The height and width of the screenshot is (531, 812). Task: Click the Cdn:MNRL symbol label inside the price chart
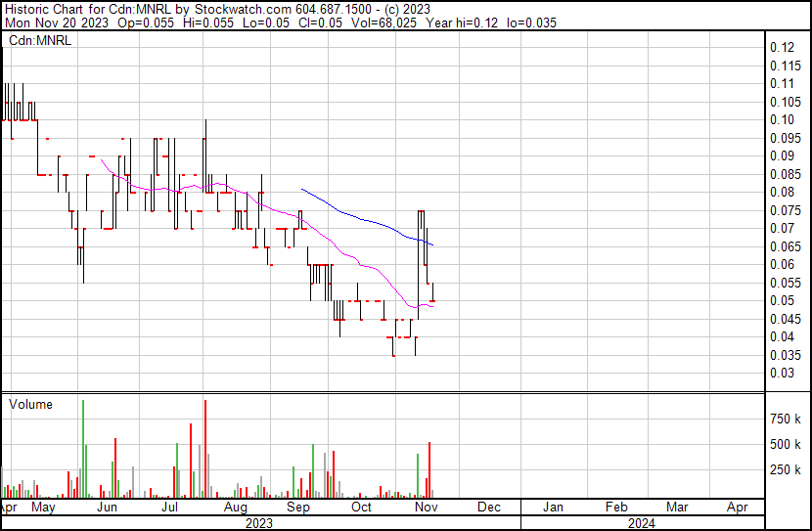pyautogui.click(x=39, y=40)
